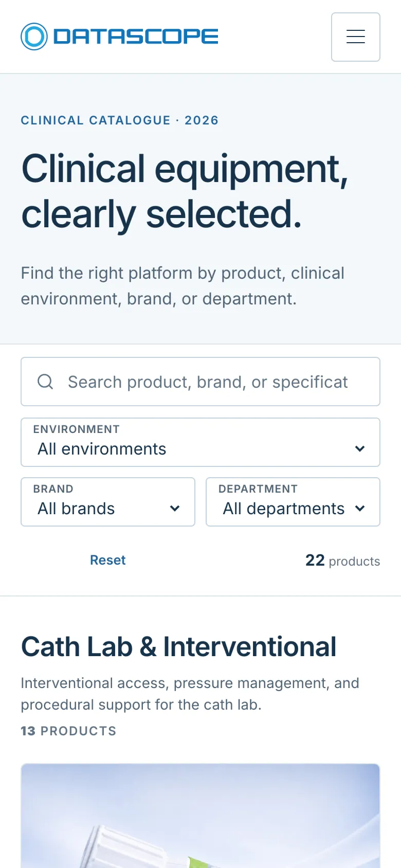Open the Environment filter dropdown

tap(200, 442)
